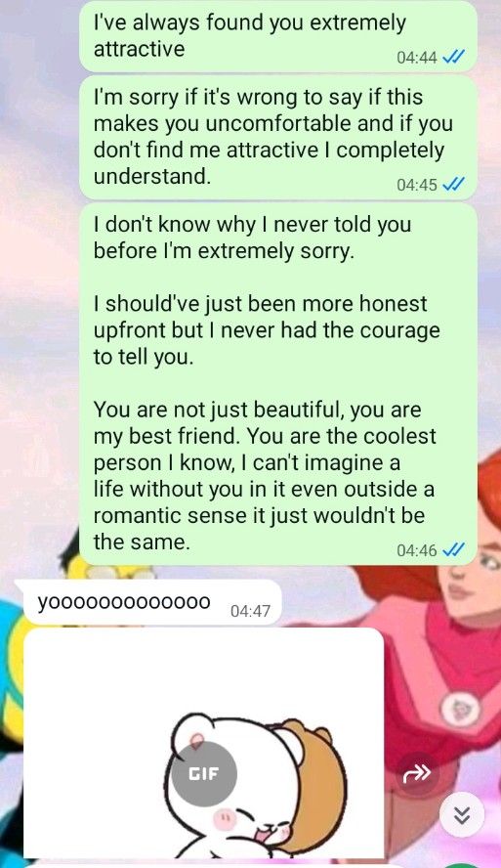Screen dimensions: 501x868
Task: Tap the 04:46 timestamp on the long message
Action: [417, 550]
